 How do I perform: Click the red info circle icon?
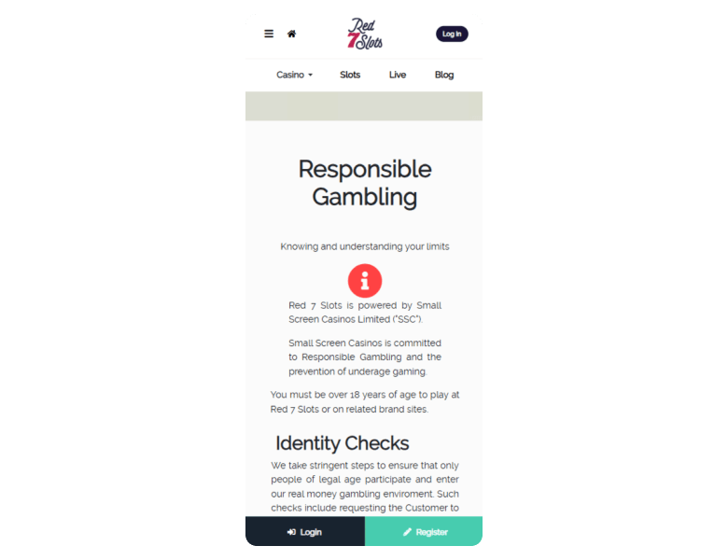click(x=365, y=280)
